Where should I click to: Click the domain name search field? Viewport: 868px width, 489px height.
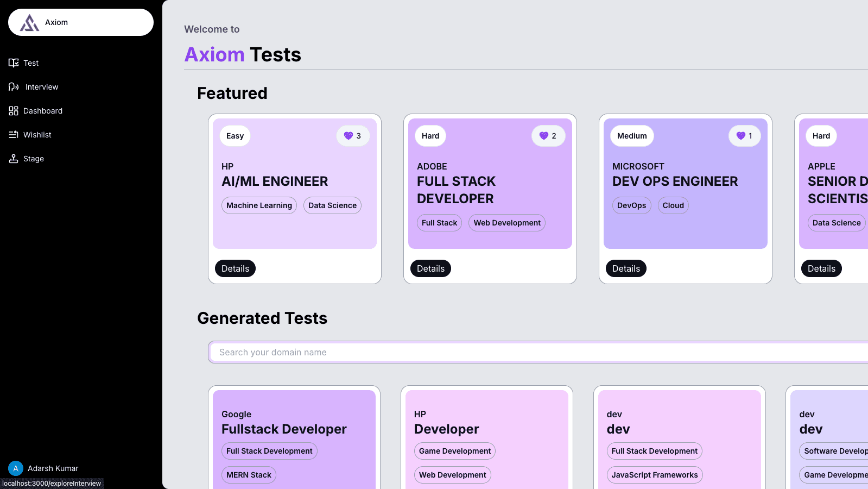coord(537,352)
